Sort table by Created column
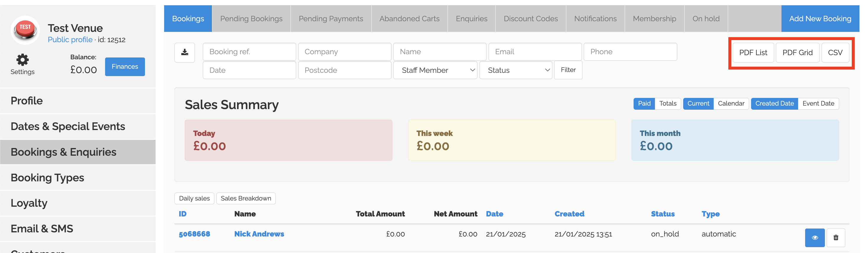868x253 pixels. (x=569, y=214)
